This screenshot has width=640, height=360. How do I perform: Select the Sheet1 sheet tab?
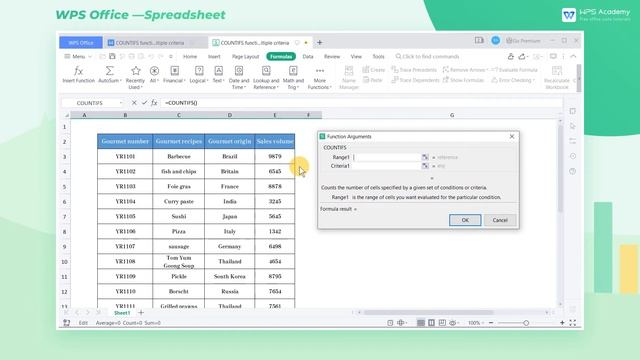tap(122, 313)
